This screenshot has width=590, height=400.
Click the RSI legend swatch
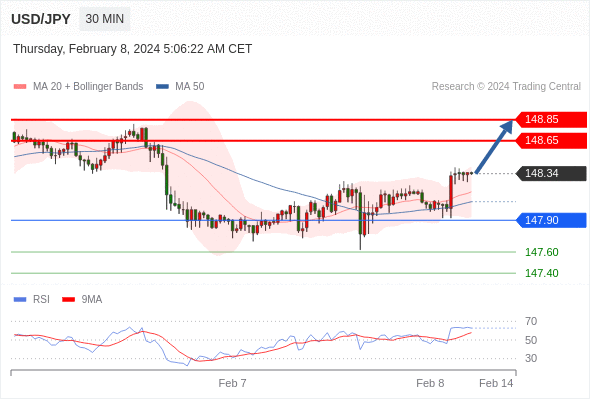[20, 300]
